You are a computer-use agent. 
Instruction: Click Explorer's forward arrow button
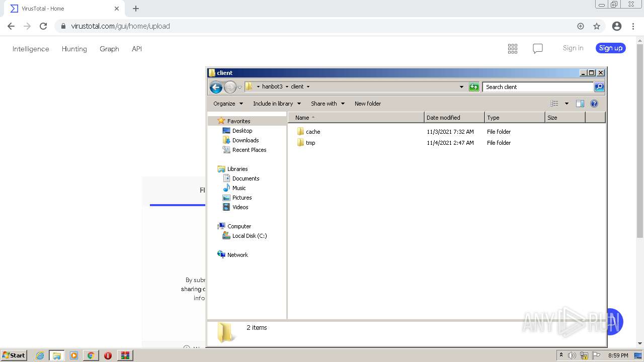click(x=230, y=87)
